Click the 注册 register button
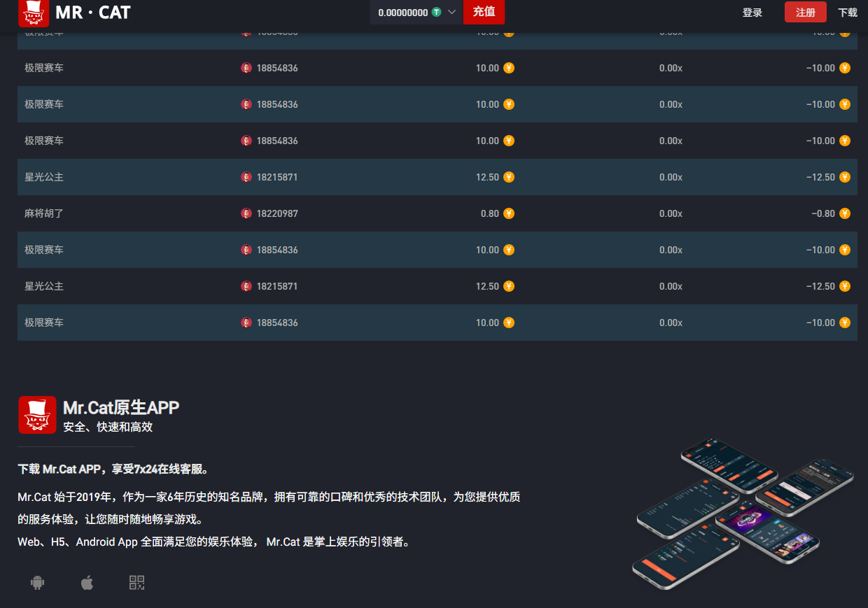868x608 pixels. [x=805, y=13]
